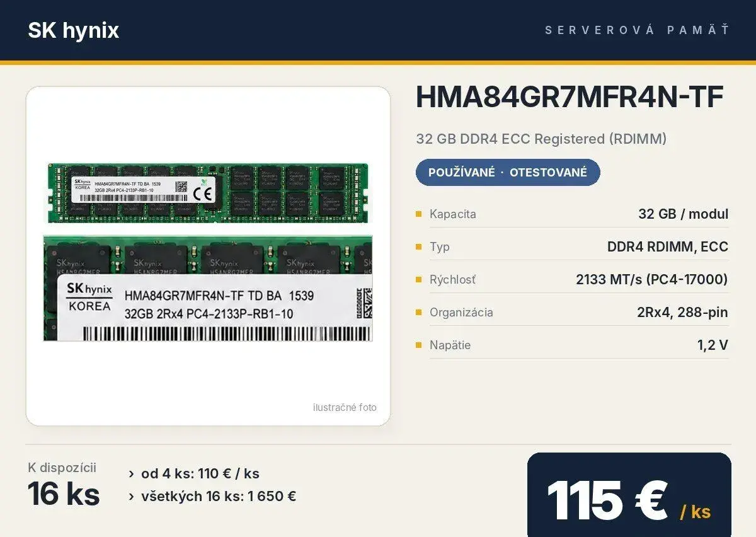Click the 115 € price box
Screen dimensions: 756x537
[629, 495]
